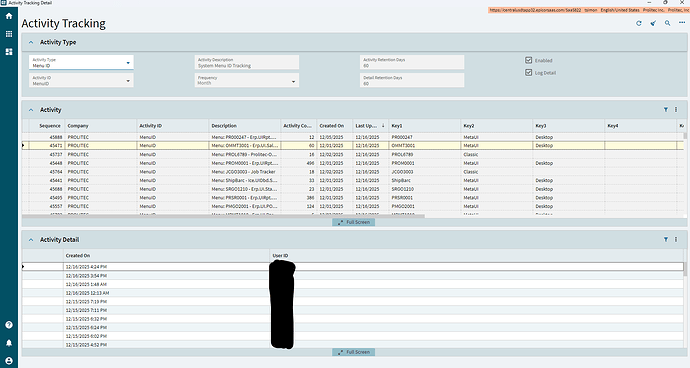Click the Search magnifier icon in the page header
Image resolution: width=690 pixels, height=368 pixels.
point(668,23)
